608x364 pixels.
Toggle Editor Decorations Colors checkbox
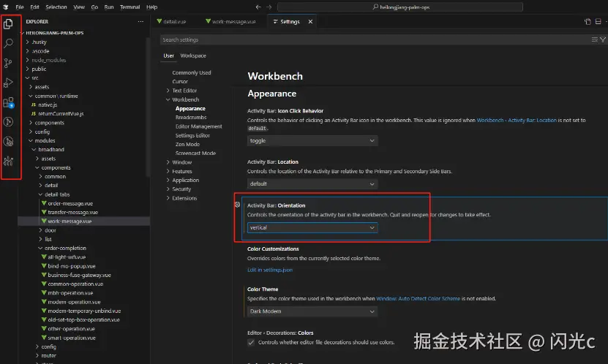coord(251,342)
